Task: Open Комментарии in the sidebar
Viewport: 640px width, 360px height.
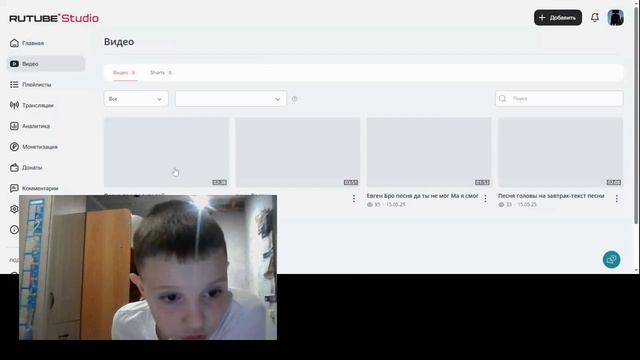Action: pyautogui.click(x=34, y=188)
